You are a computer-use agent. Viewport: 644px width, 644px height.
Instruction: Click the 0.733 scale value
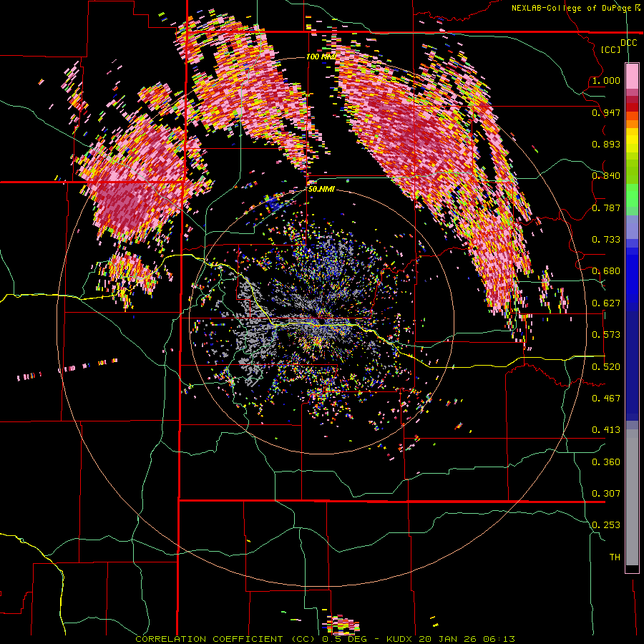coord(606,240)
